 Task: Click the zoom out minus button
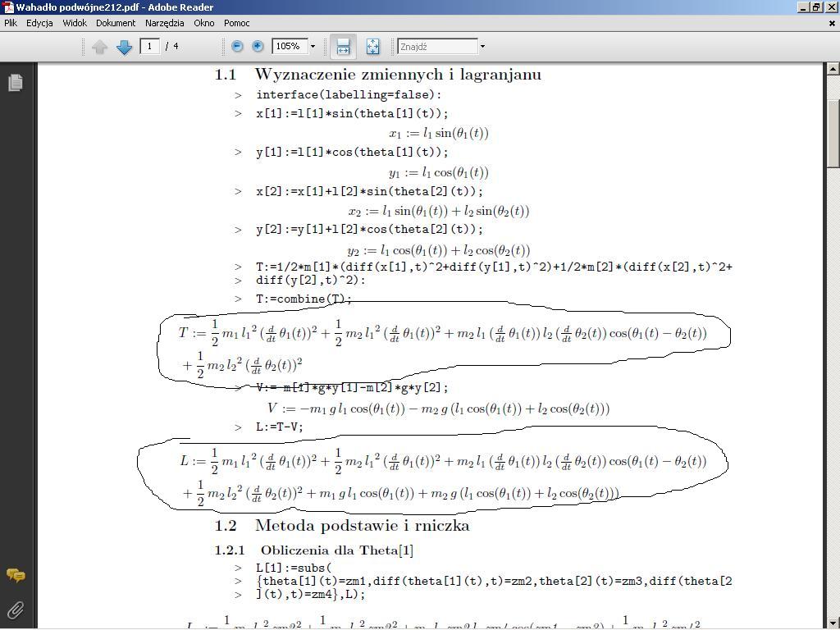pyautogui.click(x=237, y=47)
